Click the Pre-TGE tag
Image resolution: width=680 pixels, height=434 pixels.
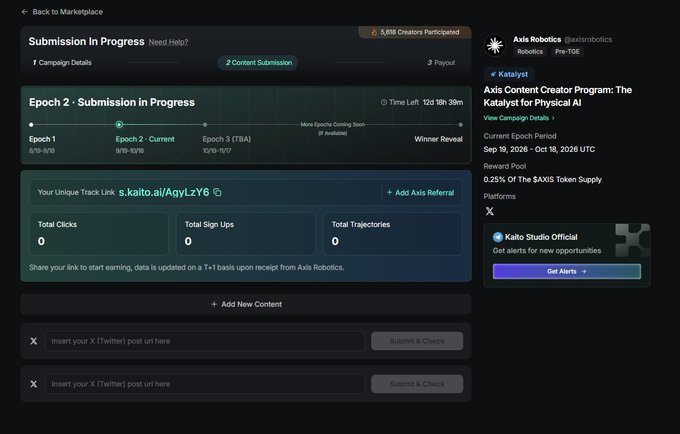click(567, 52)
